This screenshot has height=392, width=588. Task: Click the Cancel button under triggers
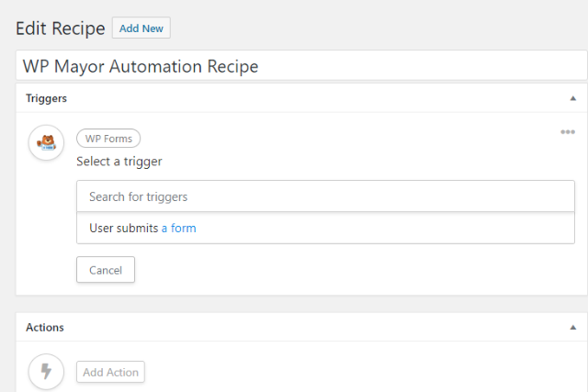pos(106,270)
